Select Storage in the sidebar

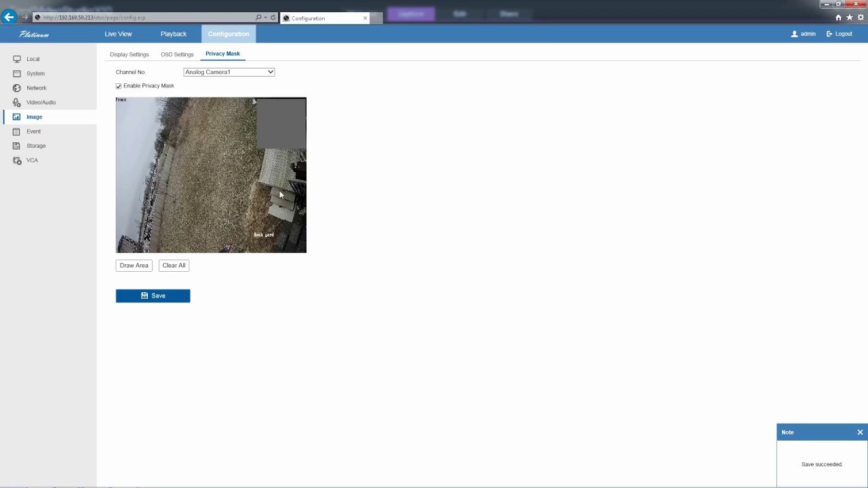36,146
